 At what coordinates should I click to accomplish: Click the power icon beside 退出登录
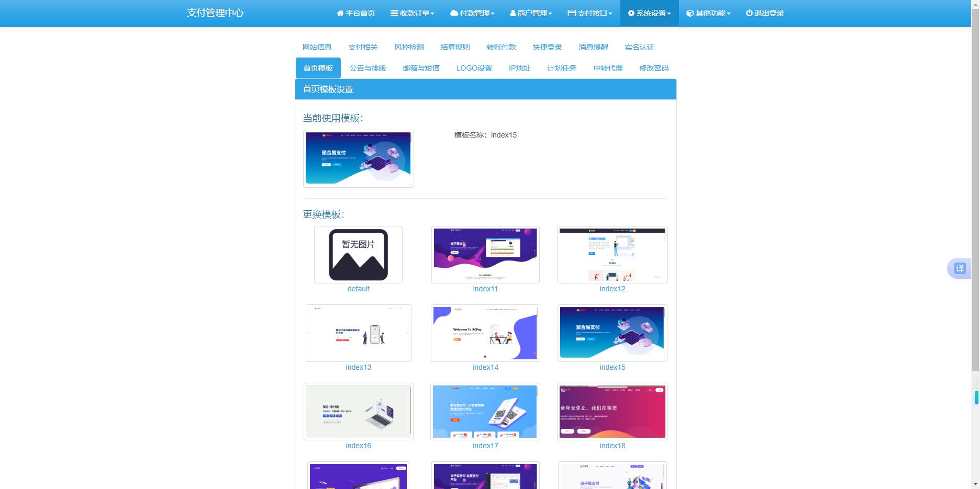pyautogui.click(x=749, y=13)
